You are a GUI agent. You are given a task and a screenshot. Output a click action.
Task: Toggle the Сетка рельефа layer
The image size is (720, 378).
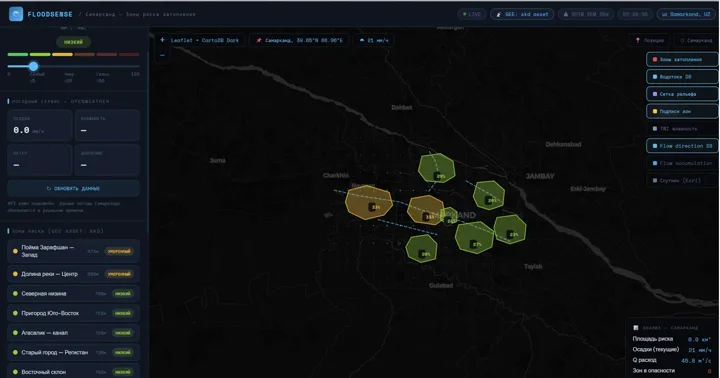point(682,94)
